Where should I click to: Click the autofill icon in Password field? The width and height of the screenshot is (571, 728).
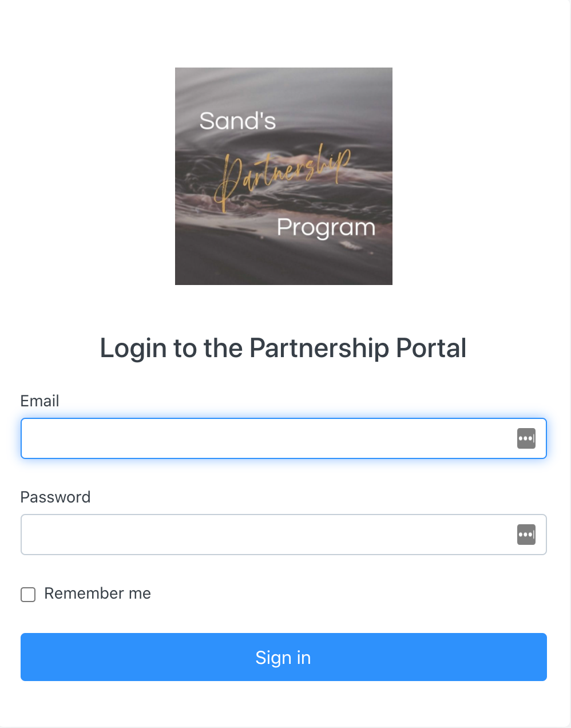526,535
